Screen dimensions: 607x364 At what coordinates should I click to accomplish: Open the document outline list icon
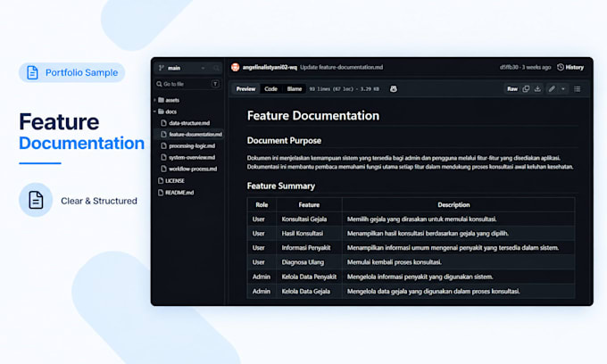click(x=578, y=89)
